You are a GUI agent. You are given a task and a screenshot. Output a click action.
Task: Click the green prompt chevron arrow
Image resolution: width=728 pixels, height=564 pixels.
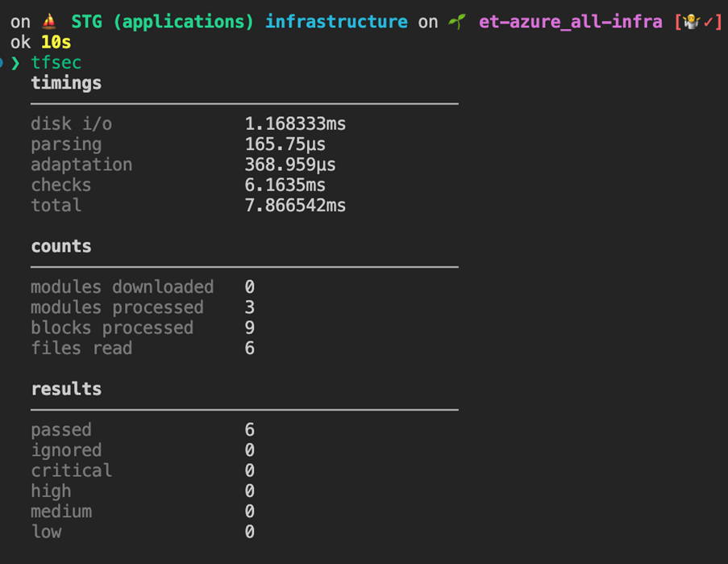pyautogui.click(x=16, y=63)
